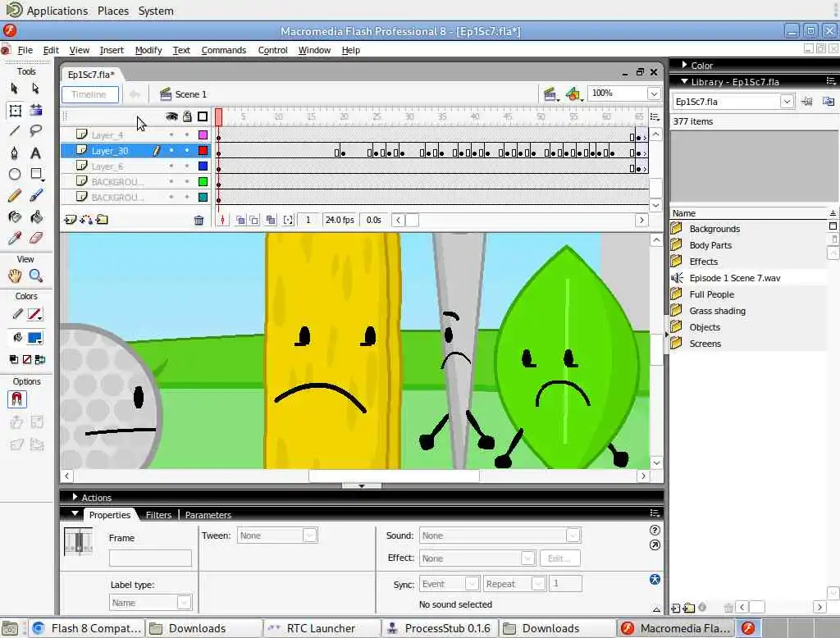Select the Layer_6 layer row

pyautogui.click(x=135, y=166)
